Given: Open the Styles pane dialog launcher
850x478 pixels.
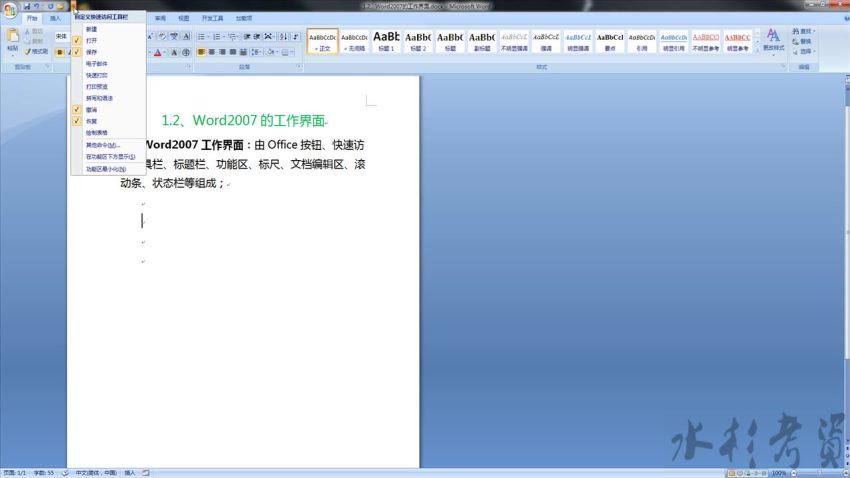Looking at the screenshot, I should pos(783,67).
